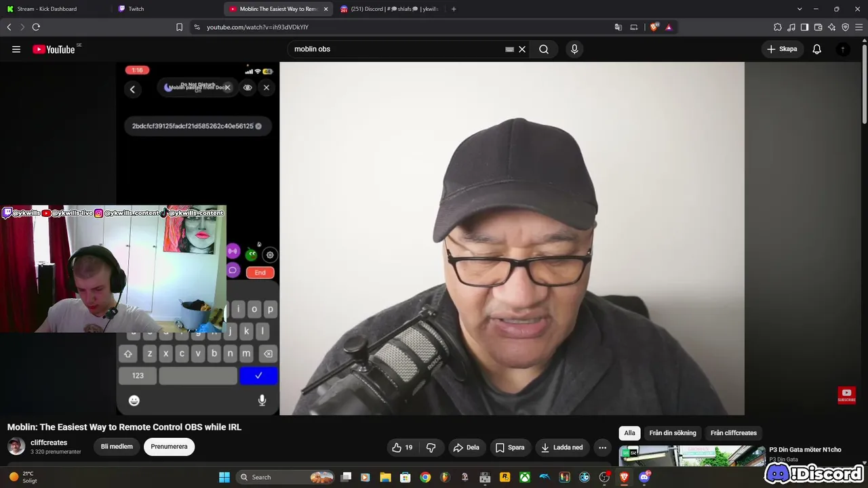
Task: Open Brave VPN shield icon
Action: (x=845, y=27)
